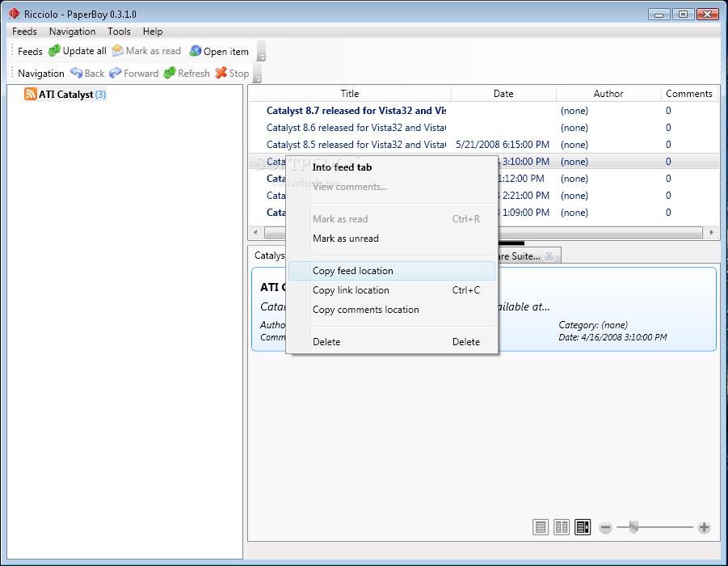This screenshot has height=566, width=728.
Task: Click the Category: (none) text in preview
Action: 593,325
